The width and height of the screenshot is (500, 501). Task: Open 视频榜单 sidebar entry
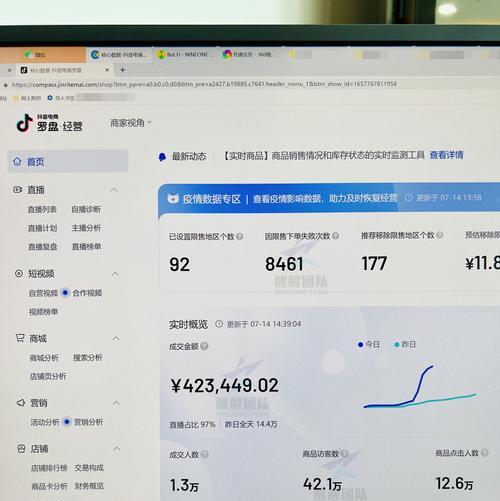[x=44, y=312]
